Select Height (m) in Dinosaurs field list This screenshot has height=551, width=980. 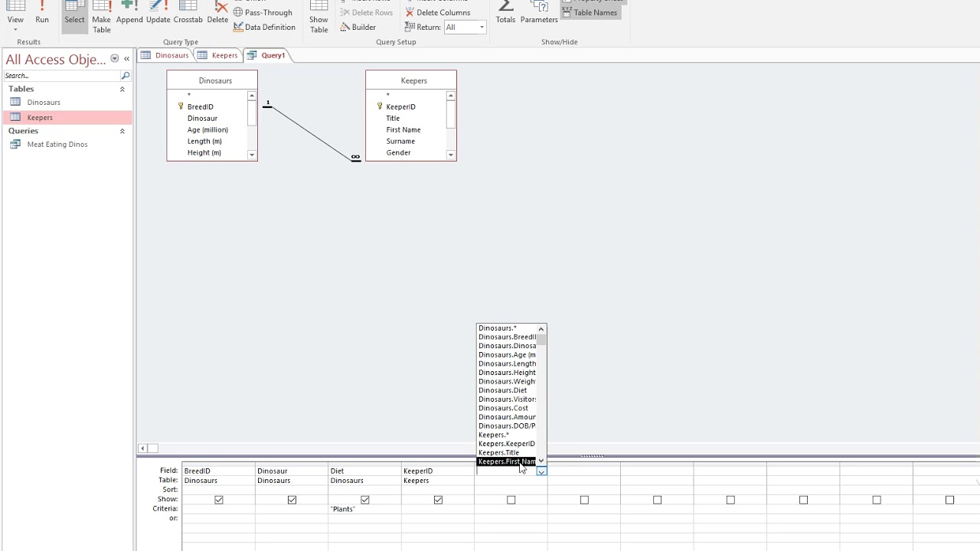(x=204, y=153)
